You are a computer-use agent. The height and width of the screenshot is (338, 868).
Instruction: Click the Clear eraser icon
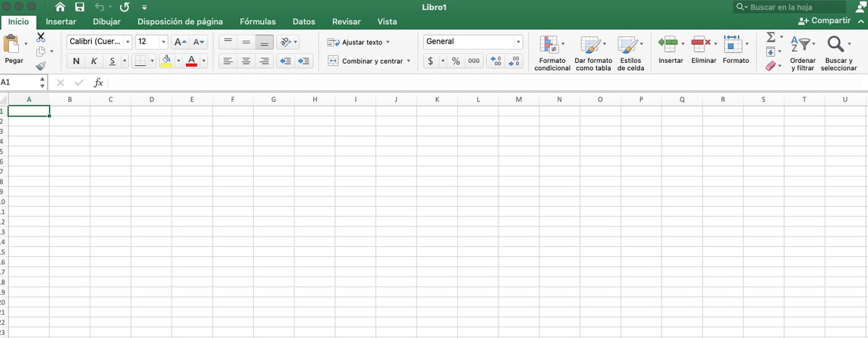(x=770, y=66)
